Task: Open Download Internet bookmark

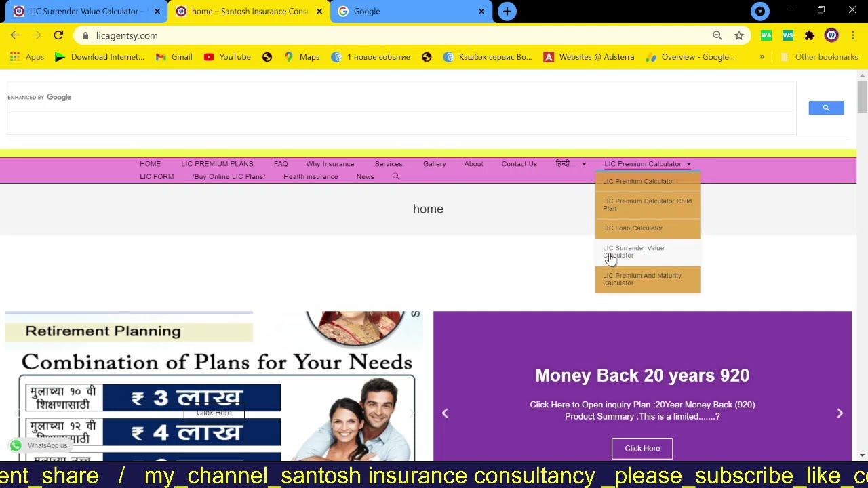Action: [99, 57]
